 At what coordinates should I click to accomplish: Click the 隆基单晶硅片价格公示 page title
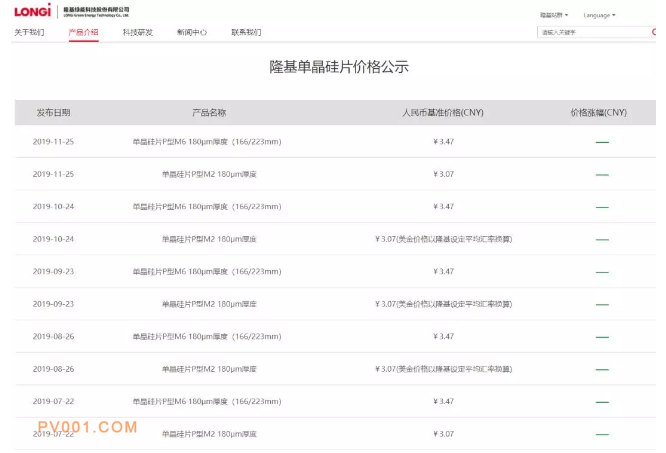[x=339, y=67]
